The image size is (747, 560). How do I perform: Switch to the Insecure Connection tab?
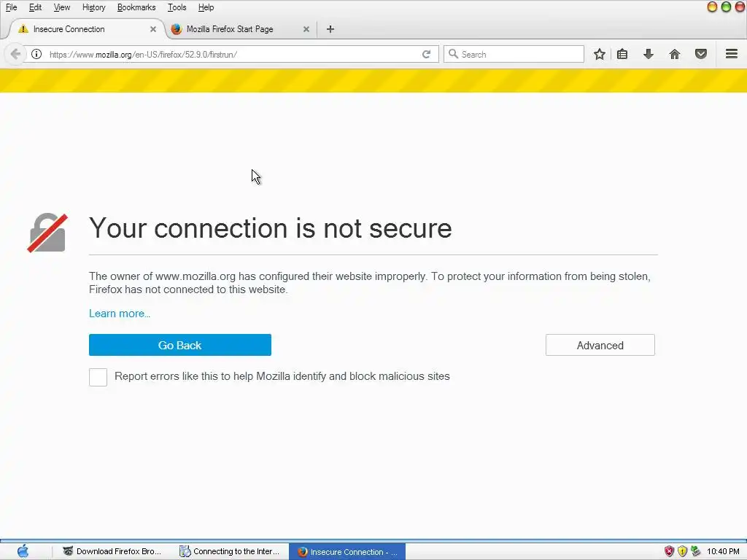(x=86, y=29)
